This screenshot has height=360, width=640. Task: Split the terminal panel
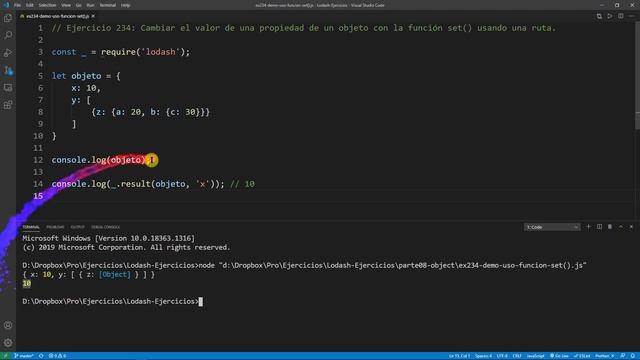(x=599, y=227)
